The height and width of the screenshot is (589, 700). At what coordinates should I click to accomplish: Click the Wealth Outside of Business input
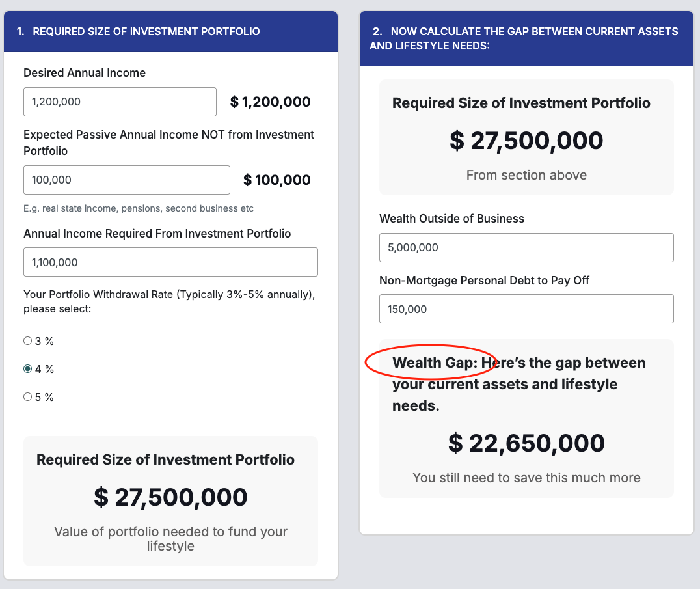526,247
